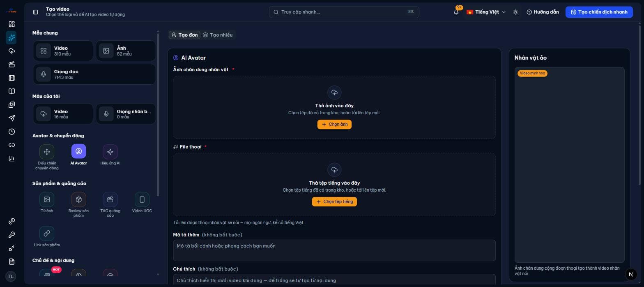The width and height of the screenshot is (644, 287).
Task: Switch to the Tạo nhiều tab
Action: [x=218, y=35]
